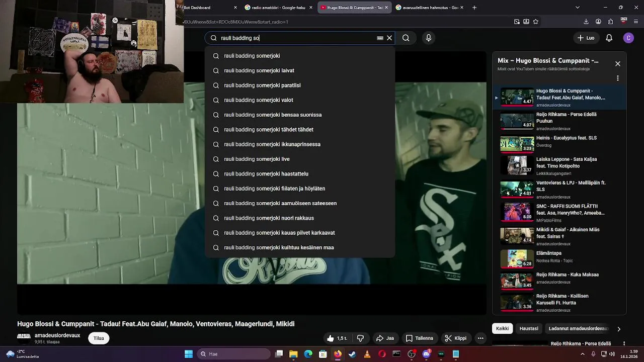Open Discord from taskbar
The image size is (644, 362).
426,354
